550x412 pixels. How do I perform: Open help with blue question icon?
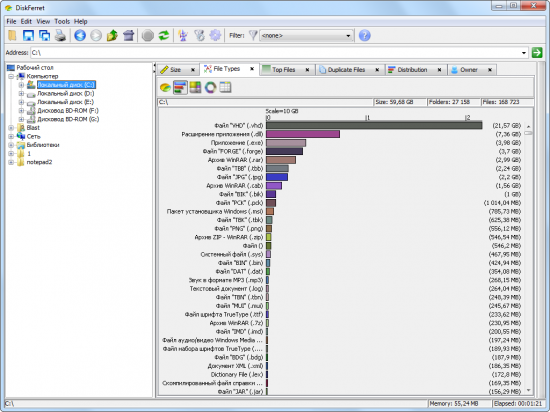365,35
